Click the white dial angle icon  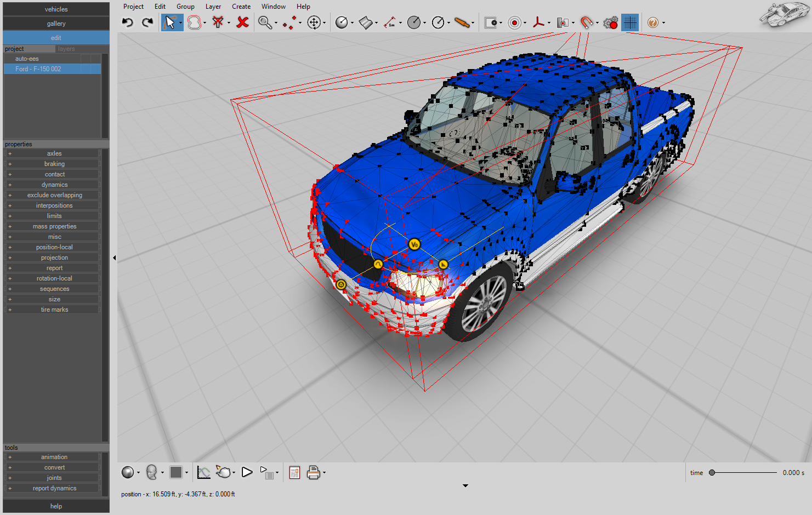438,22
